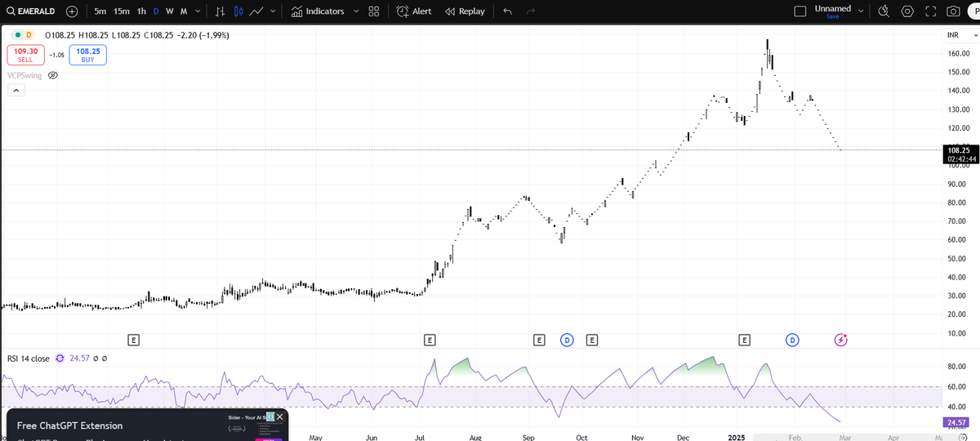Click the 160.00 price scale label

click(x=957, y=54)
